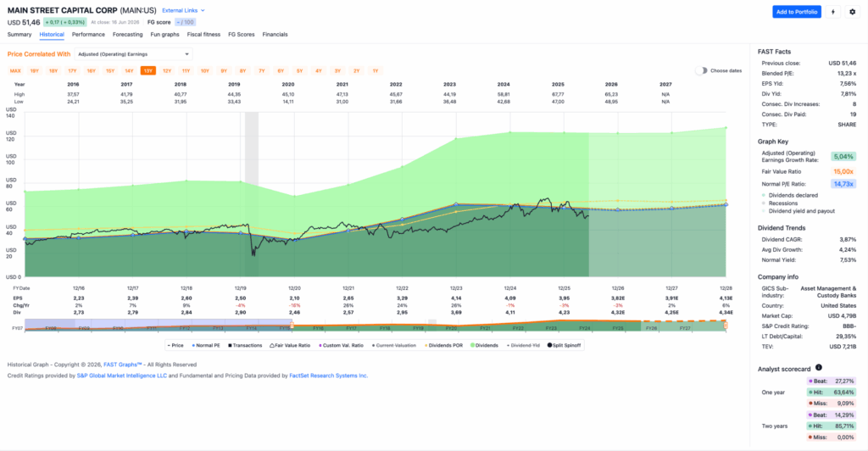The image size is (868, 451).
Task: Open the Adjusted (Operating) Earnings dropdown
Action: (133, 54)
